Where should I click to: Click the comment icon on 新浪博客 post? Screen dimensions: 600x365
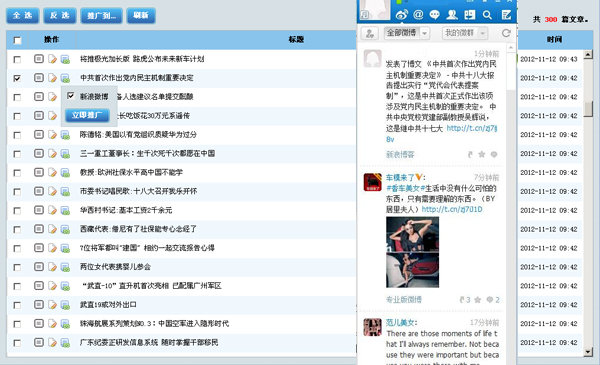pyautogui.click(x=494, y=154)
